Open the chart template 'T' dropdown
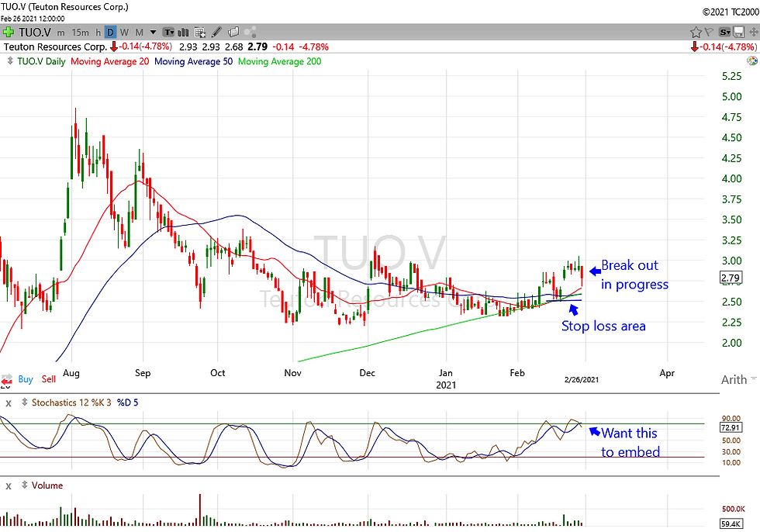Image resolution: width=760 pixels, height=532 pixels. 168,33
